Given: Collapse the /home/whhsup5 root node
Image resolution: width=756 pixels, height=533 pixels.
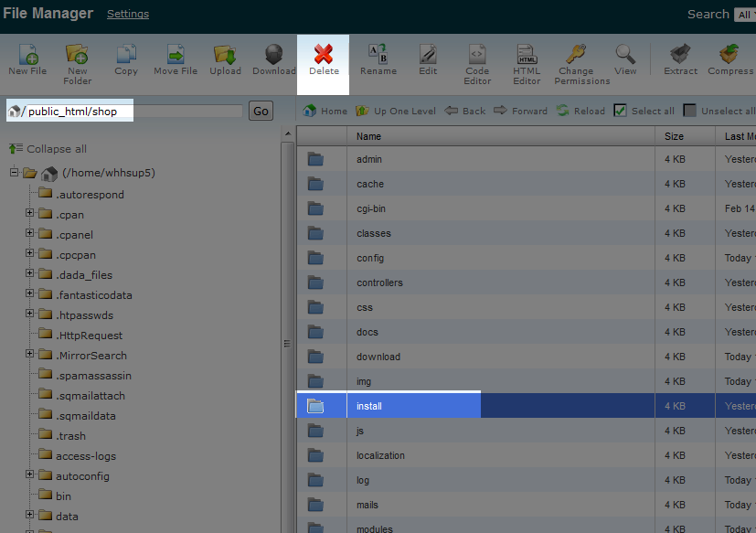Looking at the screenshot, I should click(15, 173).
